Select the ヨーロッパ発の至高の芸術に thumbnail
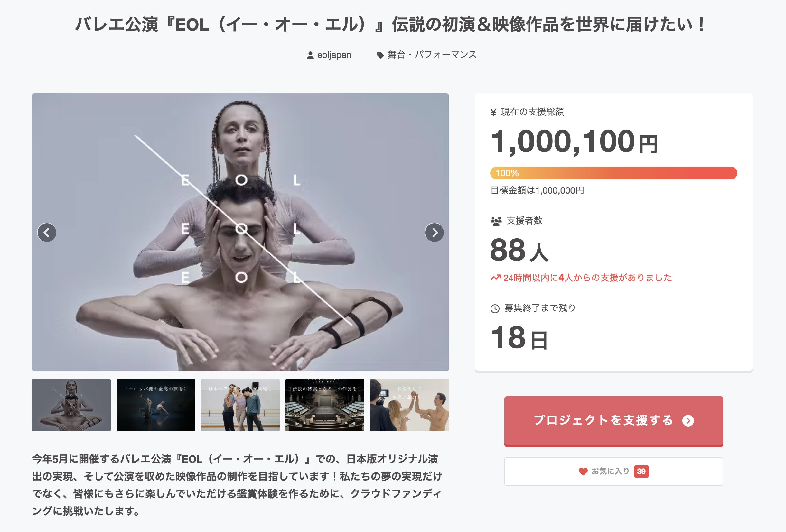Screen dimensions: 786x532 coord(156,405)
